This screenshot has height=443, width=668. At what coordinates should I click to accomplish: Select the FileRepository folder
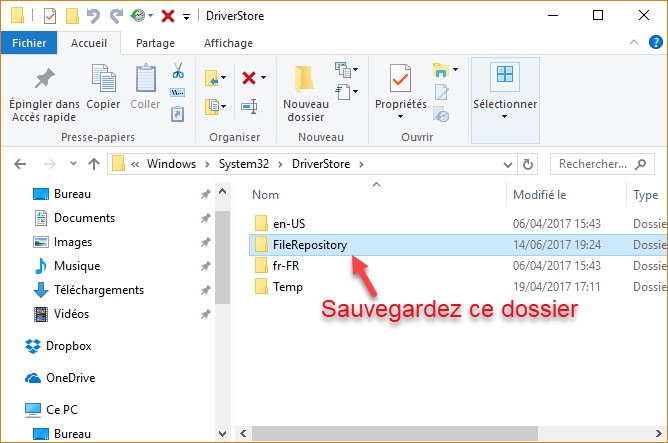click(x=309, y=244)
